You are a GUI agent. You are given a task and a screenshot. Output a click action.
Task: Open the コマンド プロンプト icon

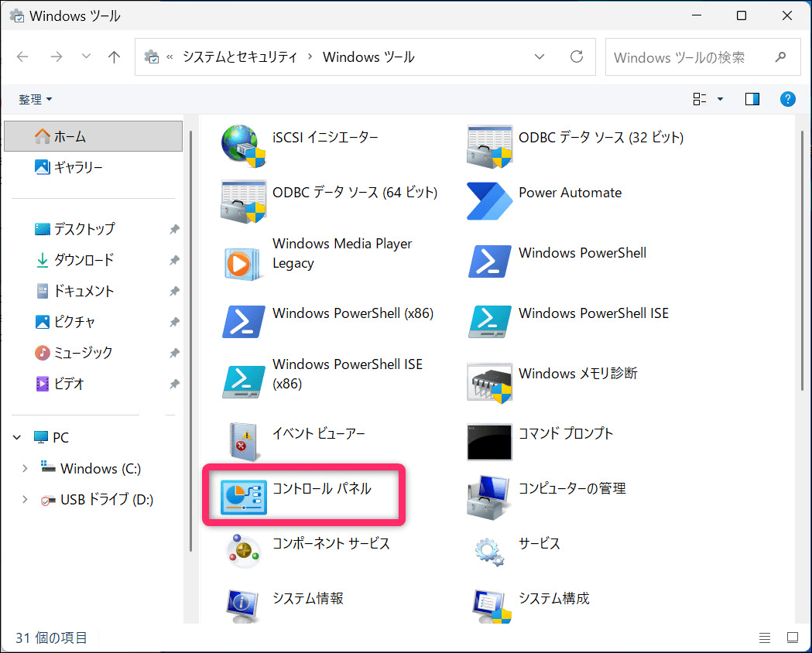(x=489, y=441)
